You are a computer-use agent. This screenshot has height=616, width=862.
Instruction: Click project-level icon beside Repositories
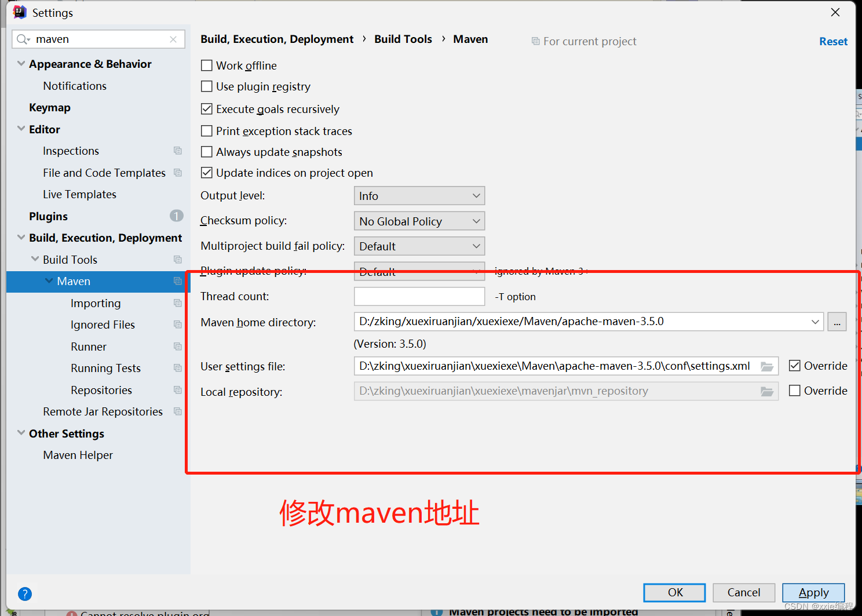click(178, 390)
